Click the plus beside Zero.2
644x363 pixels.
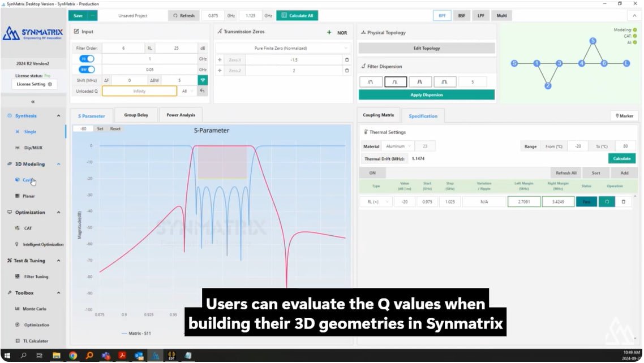(220, 71)
